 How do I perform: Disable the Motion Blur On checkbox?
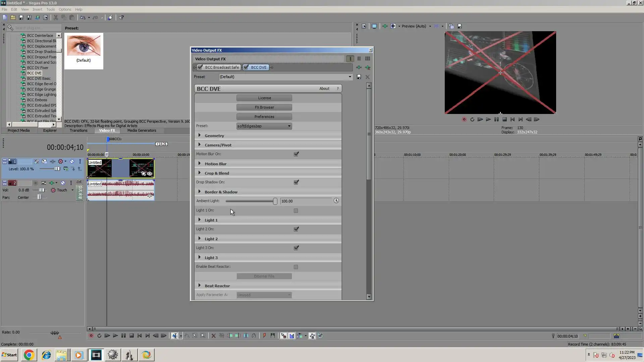point(296,154)
